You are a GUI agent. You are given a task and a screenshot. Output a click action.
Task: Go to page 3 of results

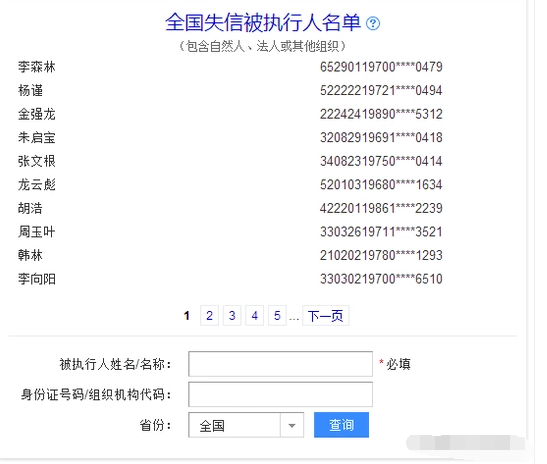[232, 316]
